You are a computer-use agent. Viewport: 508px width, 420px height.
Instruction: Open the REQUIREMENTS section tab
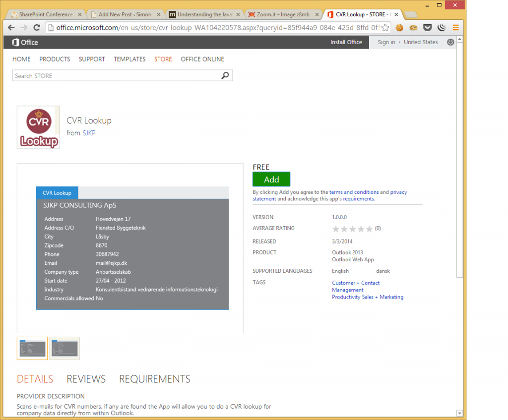point(155,379)
